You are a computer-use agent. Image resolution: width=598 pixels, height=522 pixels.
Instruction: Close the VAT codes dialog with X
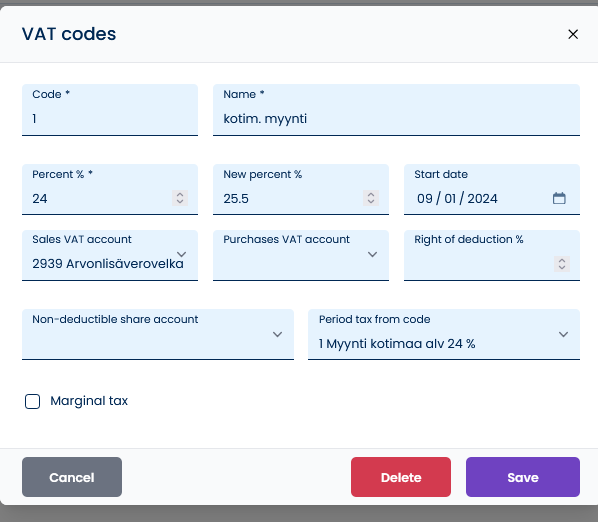point(573,34)
